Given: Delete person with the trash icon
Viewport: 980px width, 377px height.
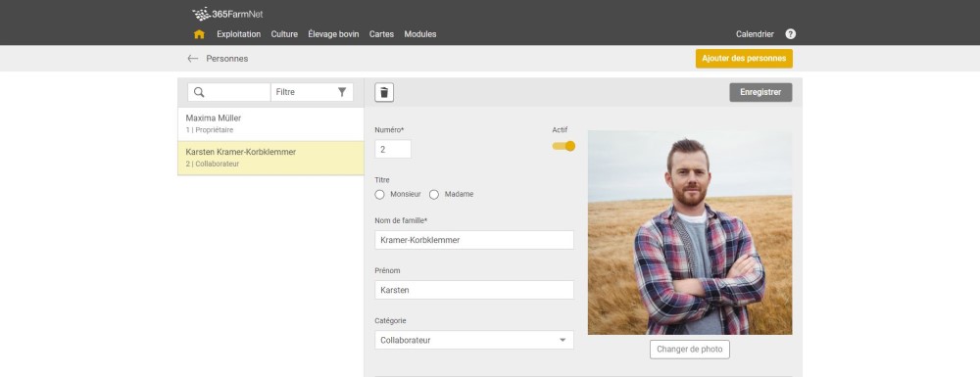Looking at the screenshot, I should coord(384,92).
